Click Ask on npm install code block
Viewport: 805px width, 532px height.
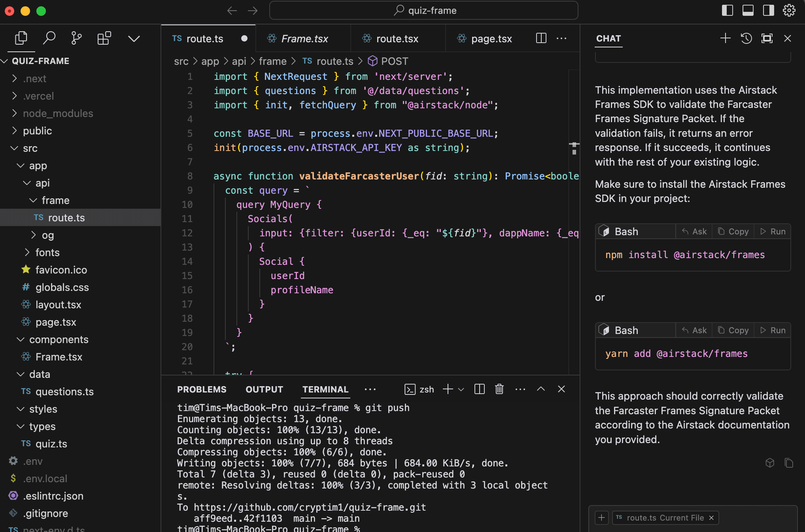(694, 232)
